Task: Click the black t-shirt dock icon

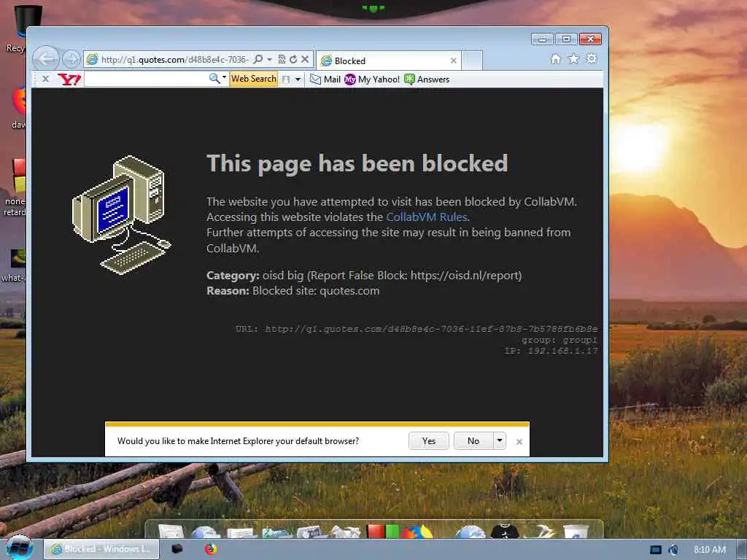Action: coord(505,531)
